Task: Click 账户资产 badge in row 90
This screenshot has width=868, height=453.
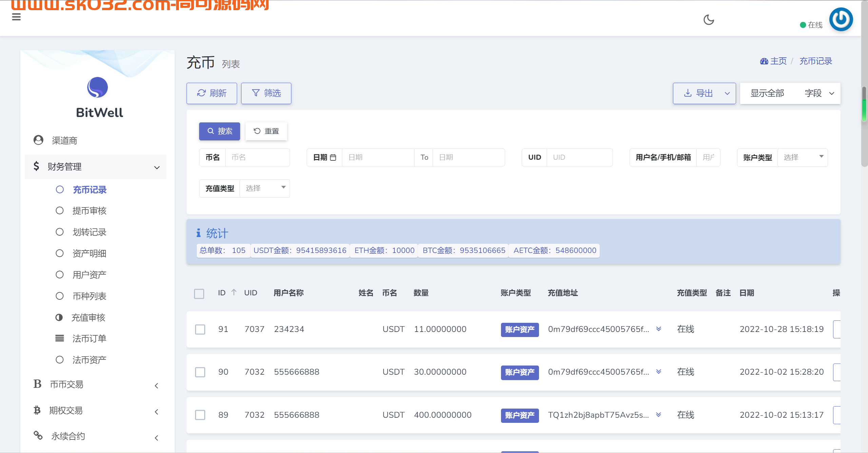Action: [x=520, y=372]
